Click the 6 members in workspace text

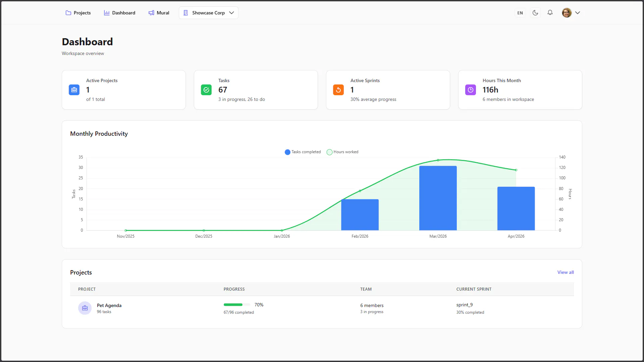[508, 99]
